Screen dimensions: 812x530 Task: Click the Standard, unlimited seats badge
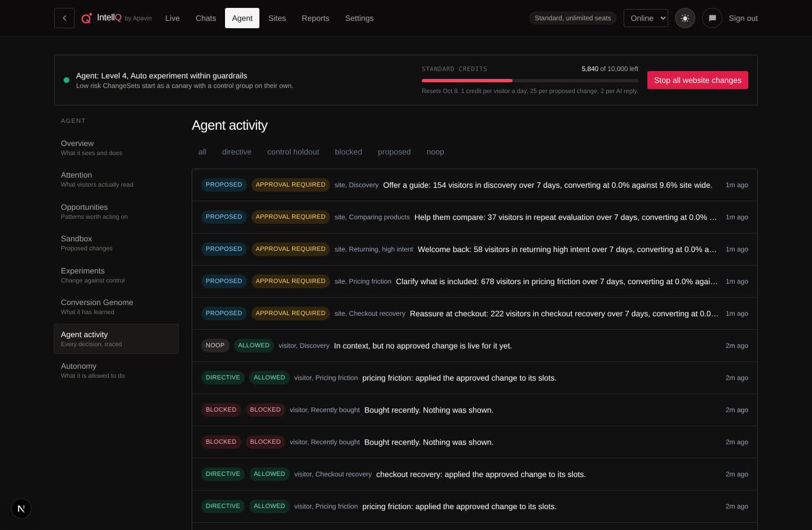point(572,18)
